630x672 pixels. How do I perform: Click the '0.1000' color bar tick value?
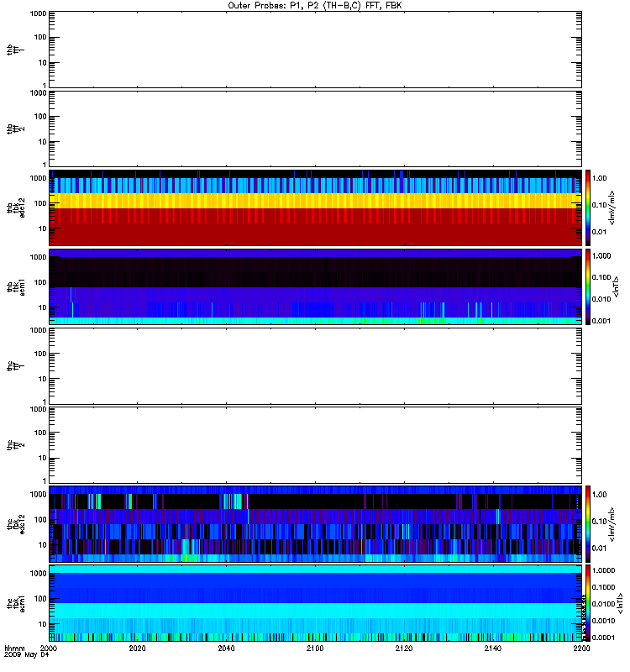(x=603, y=587)
